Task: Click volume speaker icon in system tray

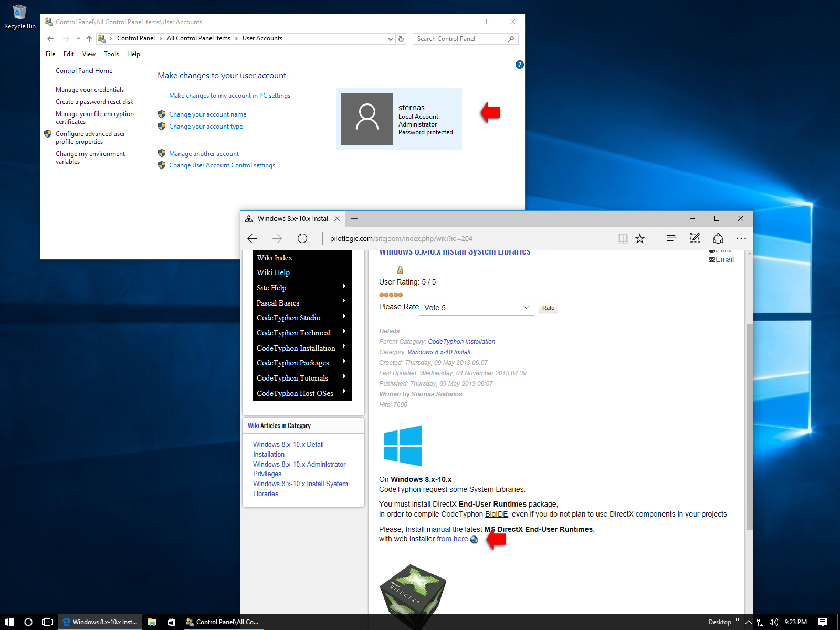Action: coord(773,622)
